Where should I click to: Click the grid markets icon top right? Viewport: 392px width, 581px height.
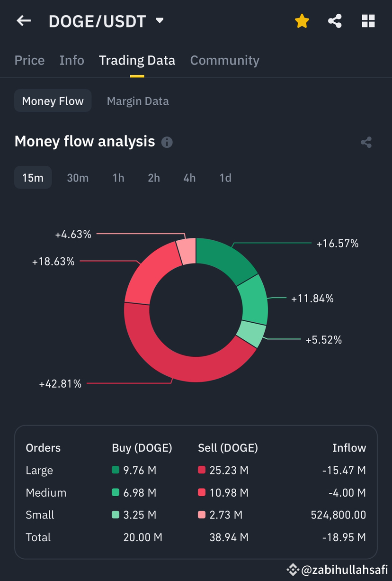point(368,21)
